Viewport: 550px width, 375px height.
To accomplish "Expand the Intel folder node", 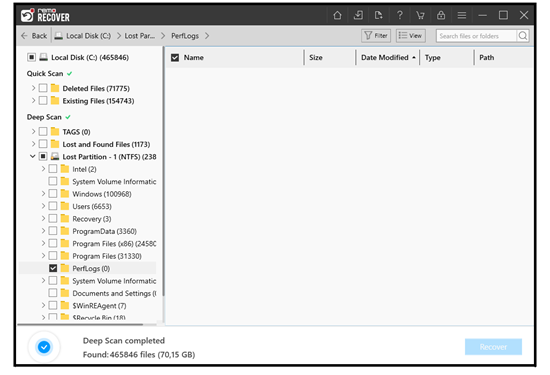I will (x=43, y=169).
